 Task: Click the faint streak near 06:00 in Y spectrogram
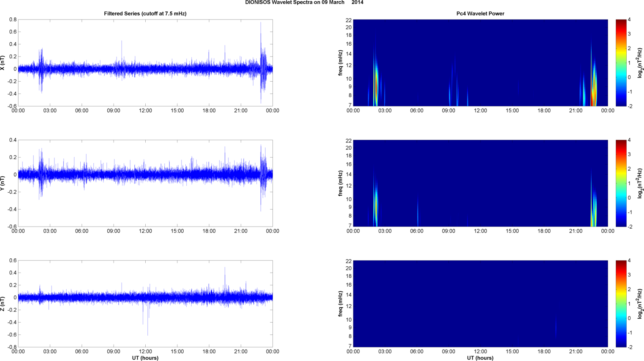(418, 211)
